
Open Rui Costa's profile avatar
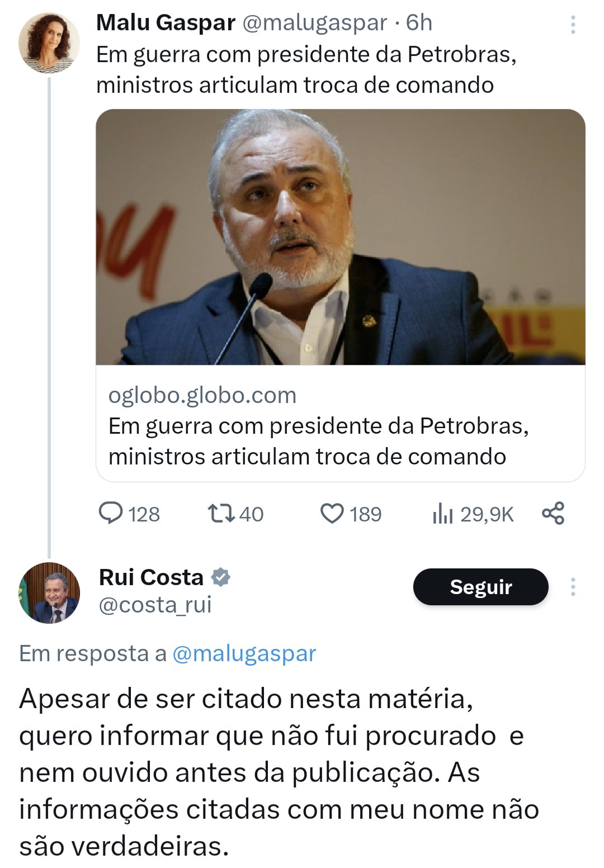[x=49, y=592]
